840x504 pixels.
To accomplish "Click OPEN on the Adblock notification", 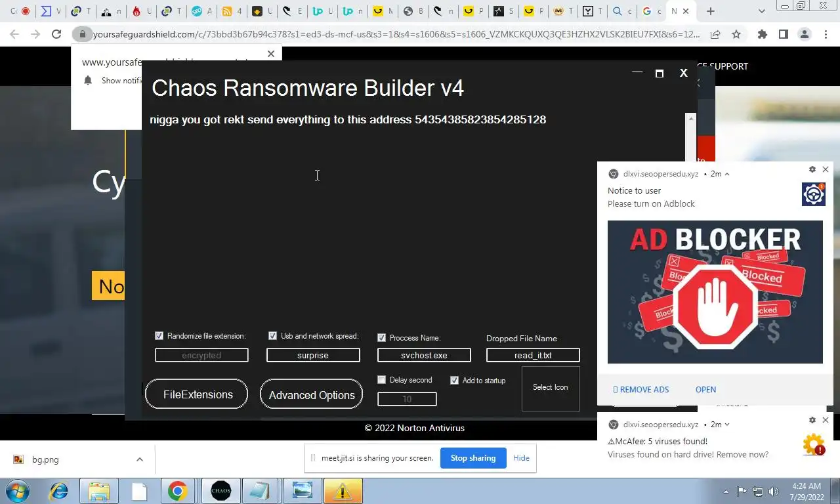I will [x=705, y=389].
